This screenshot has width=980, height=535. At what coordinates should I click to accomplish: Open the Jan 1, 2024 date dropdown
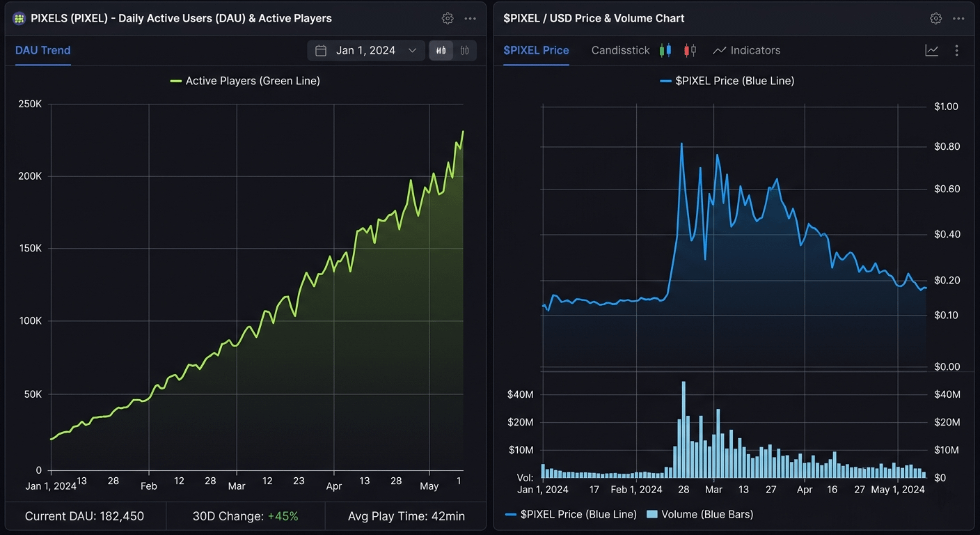(x=366, y=50)
